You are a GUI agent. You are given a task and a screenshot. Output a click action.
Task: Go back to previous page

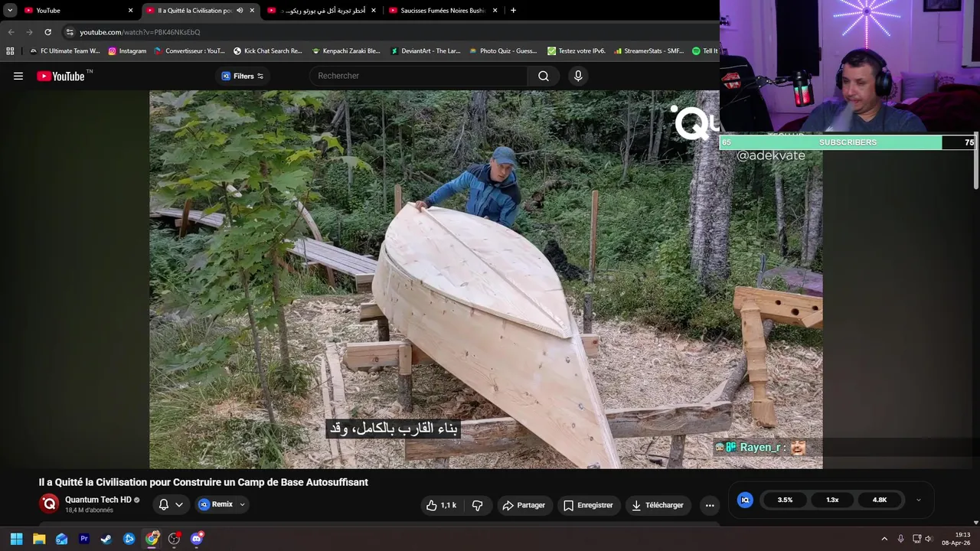11,32
